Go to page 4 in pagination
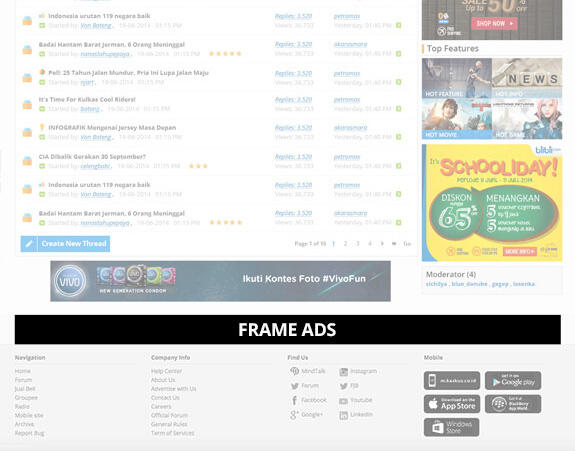575x451 pixels. [370, 243]
